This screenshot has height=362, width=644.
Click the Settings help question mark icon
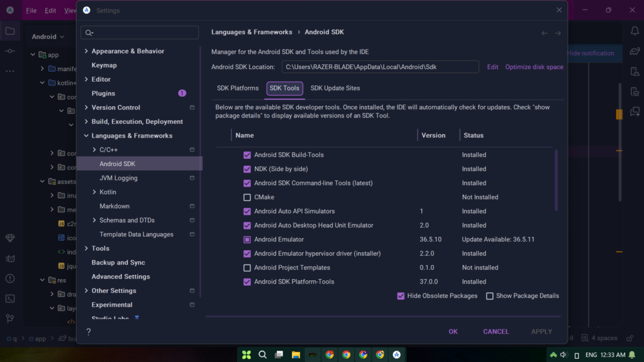coord(88,332)
